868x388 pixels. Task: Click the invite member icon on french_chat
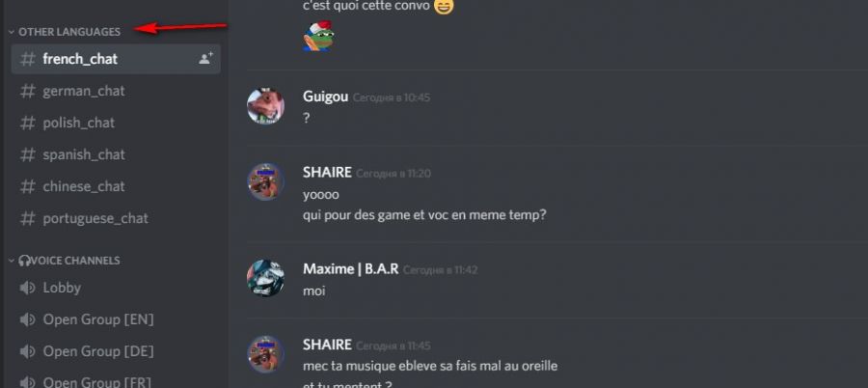[x=206, y=58]
